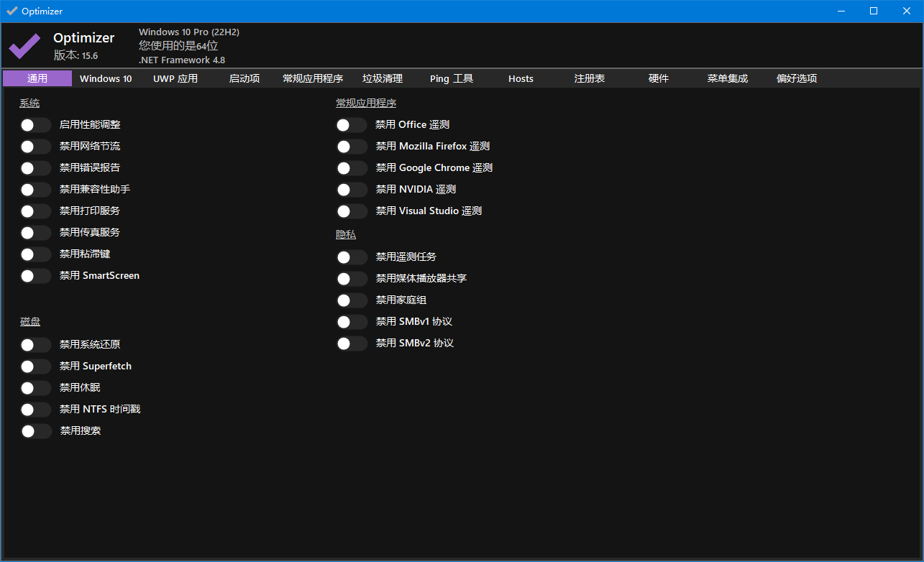
Task: Turn on 禁用 NVIDIA 遥测 switch
Action: point(352,190)
